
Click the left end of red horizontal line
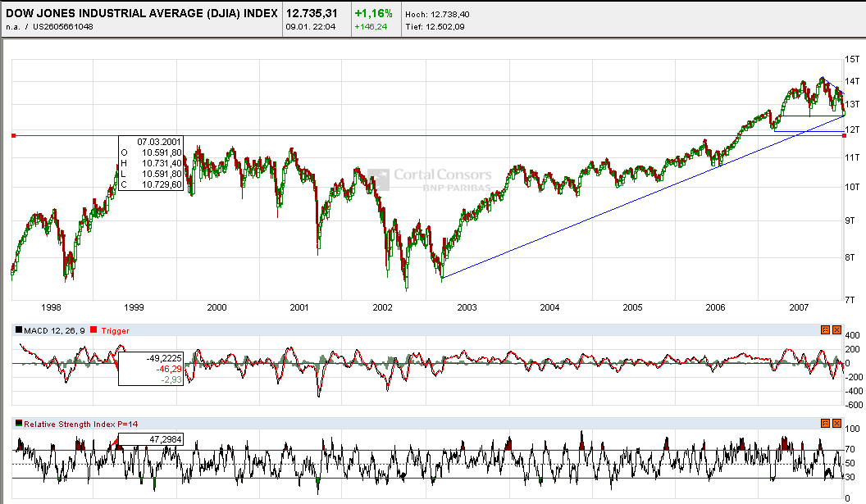[x=13, y=135]
